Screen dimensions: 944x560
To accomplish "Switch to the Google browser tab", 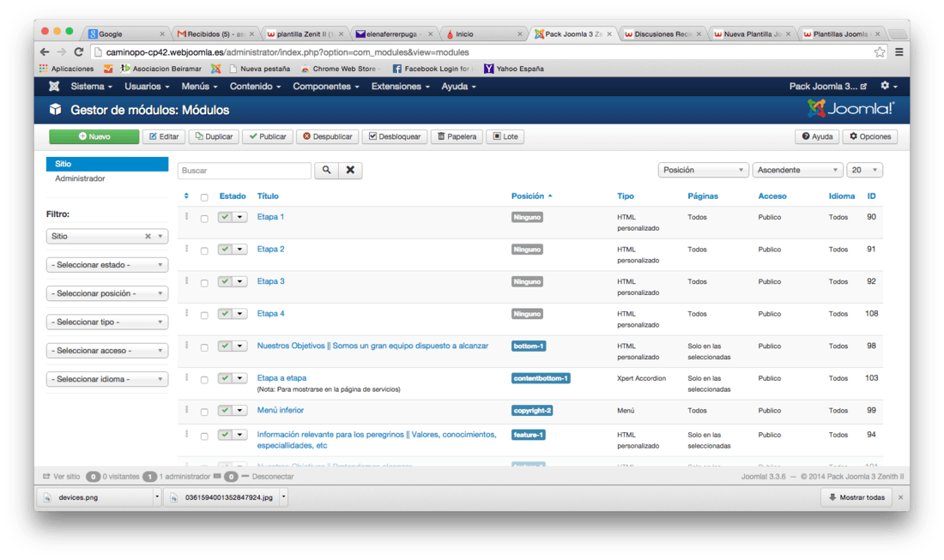I will pos(125,33).
